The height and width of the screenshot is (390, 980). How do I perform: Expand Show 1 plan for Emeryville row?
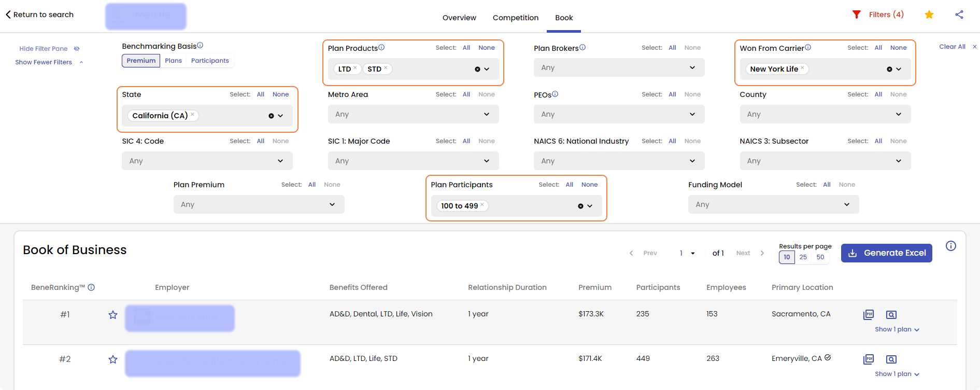pos(897,374)
